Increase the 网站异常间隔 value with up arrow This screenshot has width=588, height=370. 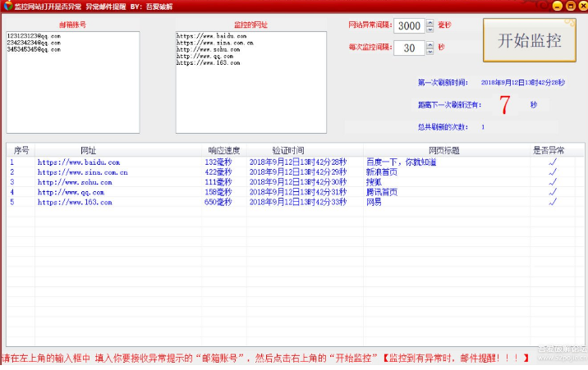(x=430, y=22)
